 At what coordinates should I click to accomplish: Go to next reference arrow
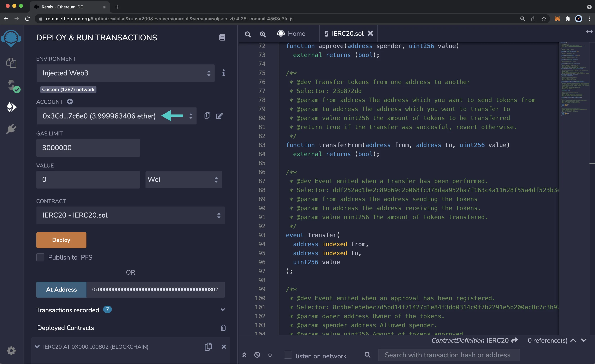(584, 340)
